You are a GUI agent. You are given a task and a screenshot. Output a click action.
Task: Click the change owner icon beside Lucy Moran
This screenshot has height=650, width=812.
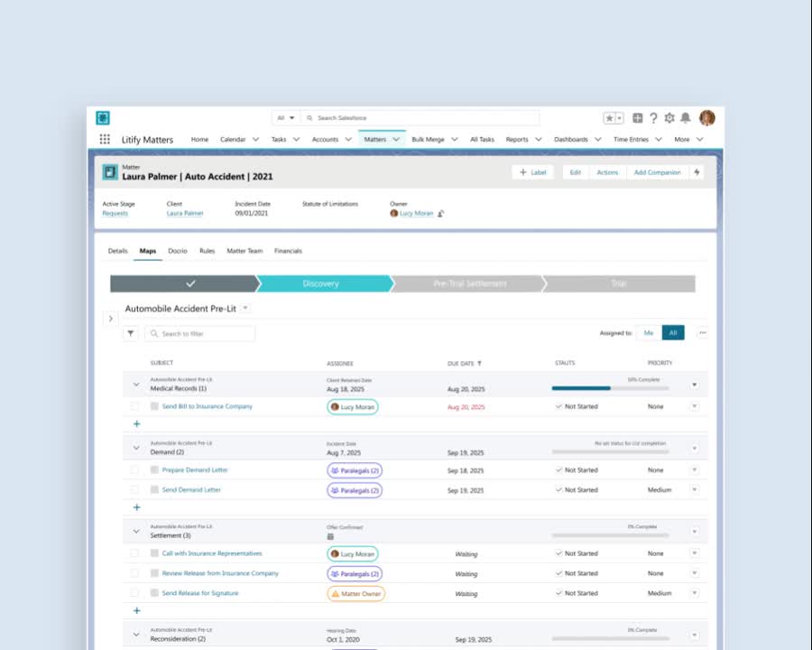click(440, 214)
